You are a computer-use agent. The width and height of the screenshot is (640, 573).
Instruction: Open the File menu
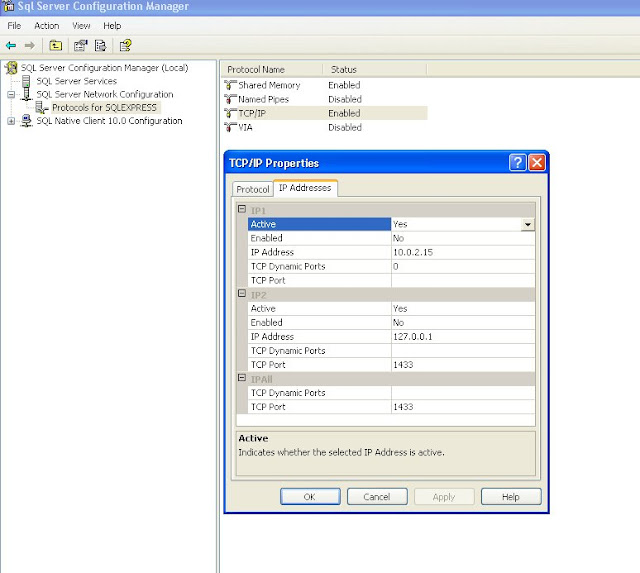pos(14,26)
